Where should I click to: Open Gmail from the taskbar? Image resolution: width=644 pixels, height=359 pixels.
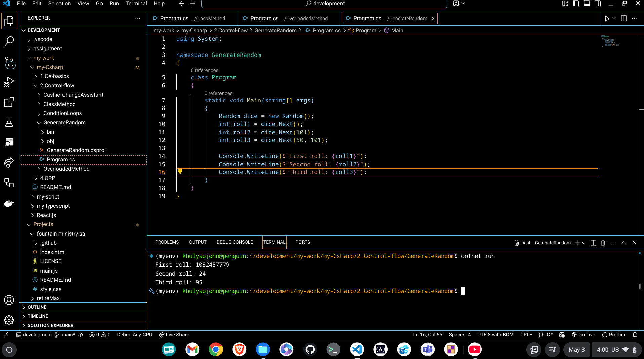(192, 350)
